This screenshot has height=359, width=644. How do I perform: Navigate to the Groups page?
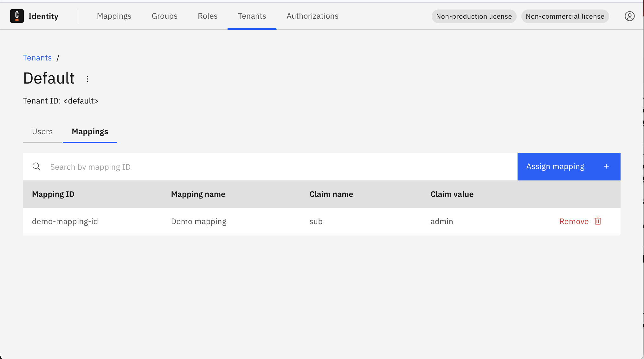click(x=164, y=16)
